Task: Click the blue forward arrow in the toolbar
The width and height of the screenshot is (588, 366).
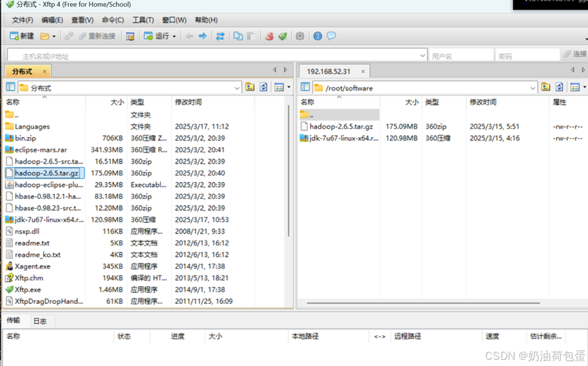Action: coord(202,36)
